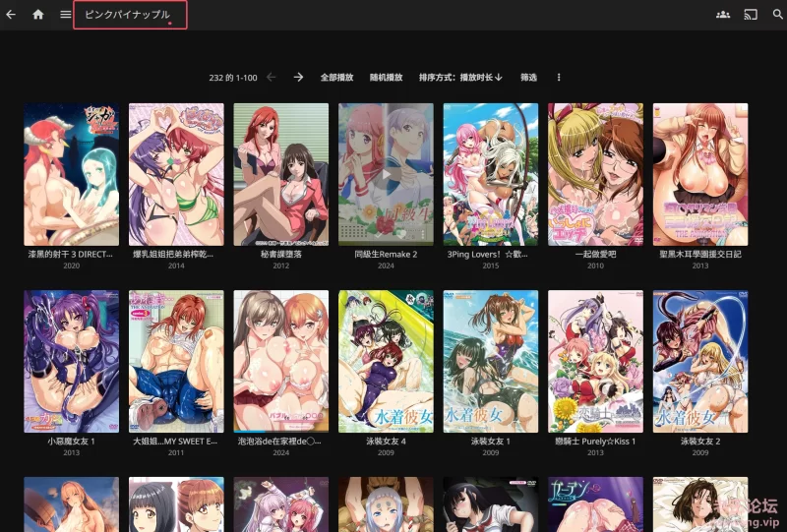Image resolution: width=787 pixels, height=532 pixels.
Task: Click the year 2020 under 漆黑的射干
Action: (71, 266)
